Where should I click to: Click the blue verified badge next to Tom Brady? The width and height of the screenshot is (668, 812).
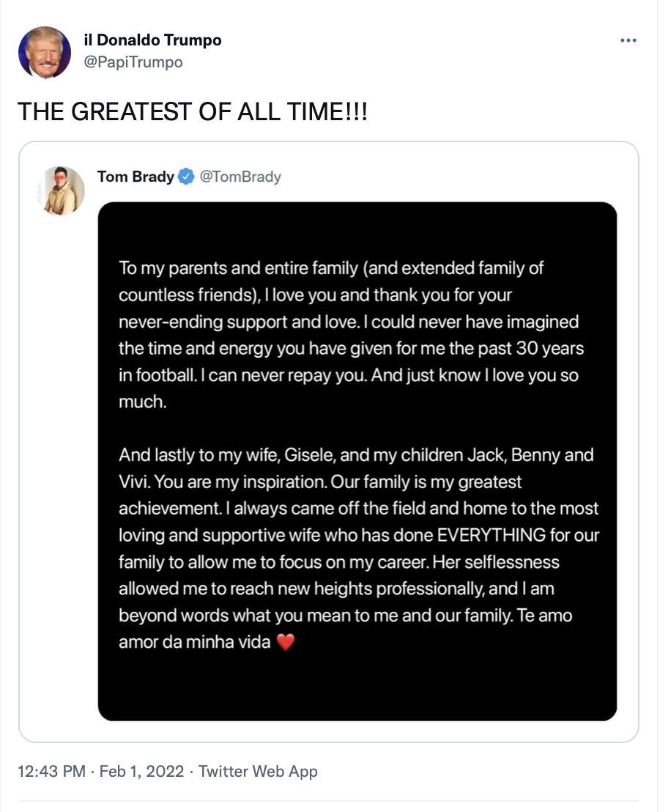(x=186, y=177)
